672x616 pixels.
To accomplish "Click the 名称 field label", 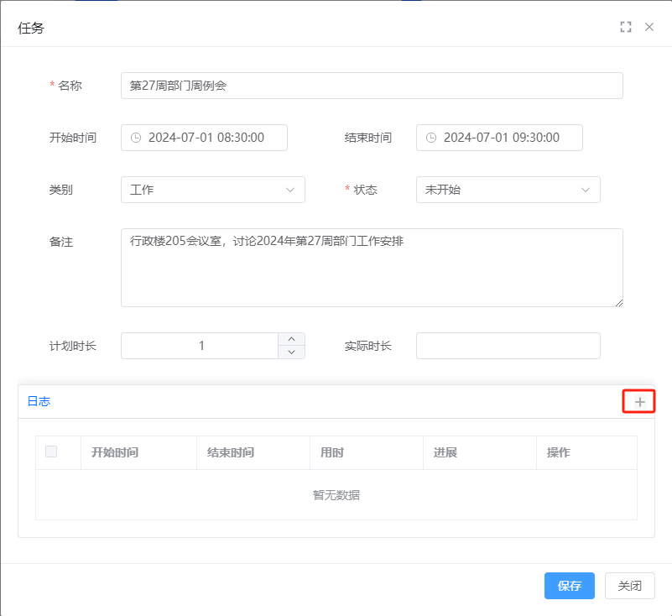I will click(70, 86).
